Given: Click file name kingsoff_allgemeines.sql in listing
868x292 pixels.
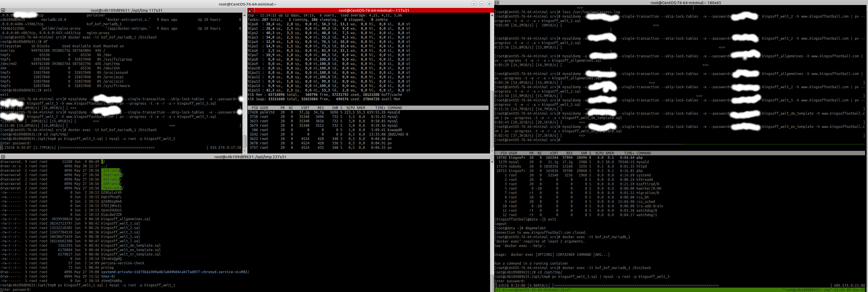Looking at the screenshot, I should (126, 219).
